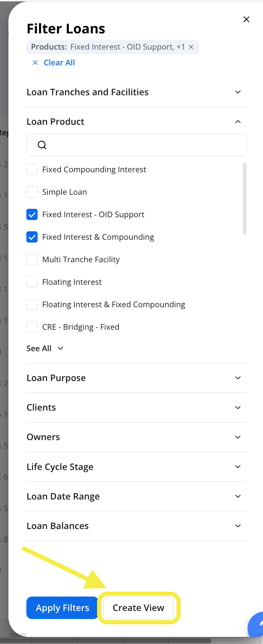The height and width of the screenshot is (644, 263).
Task: Click the Create View button
Action: [139, 608]
